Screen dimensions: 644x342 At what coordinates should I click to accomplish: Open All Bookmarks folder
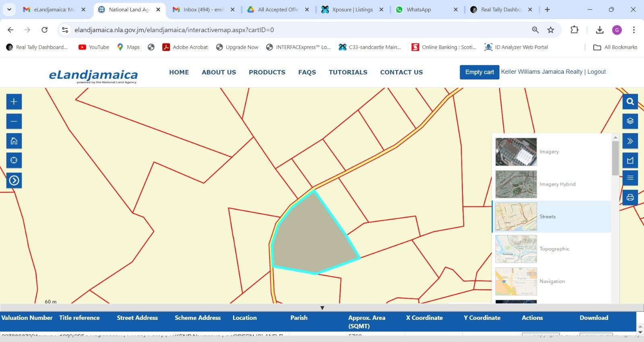615,47
